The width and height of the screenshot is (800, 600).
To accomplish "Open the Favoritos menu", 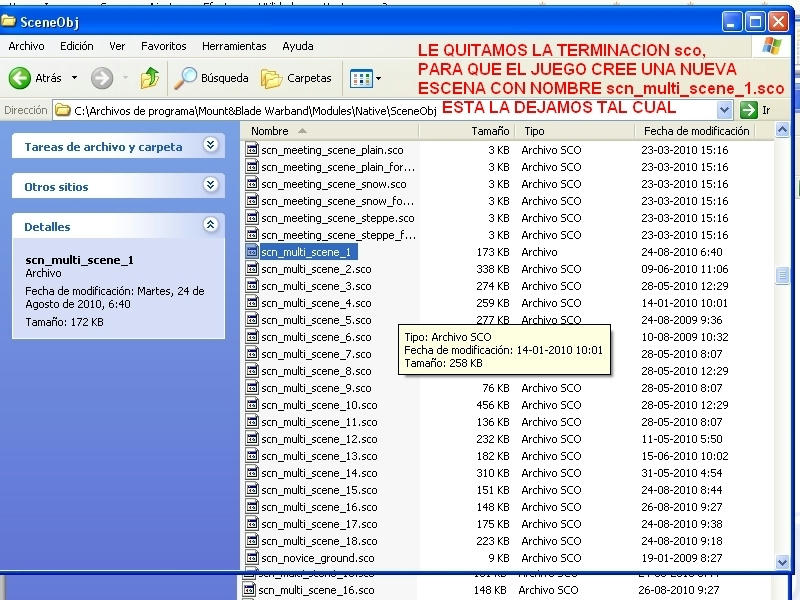I will click(163, 46).
